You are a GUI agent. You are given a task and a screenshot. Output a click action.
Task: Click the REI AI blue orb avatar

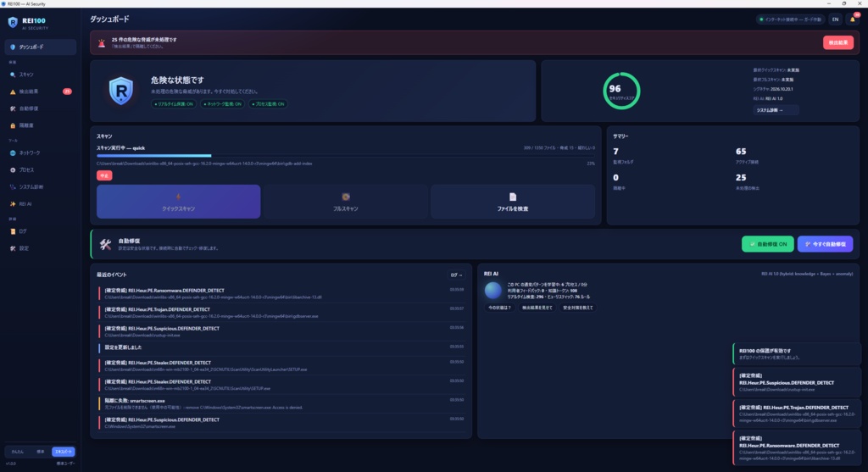click(x=492, y=291)
